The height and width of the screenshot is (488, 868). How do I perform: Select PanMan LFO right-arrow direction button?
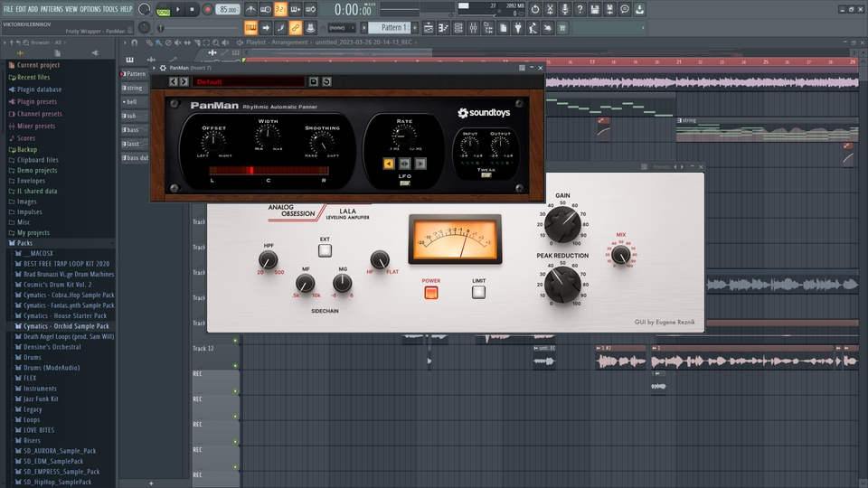420,164
